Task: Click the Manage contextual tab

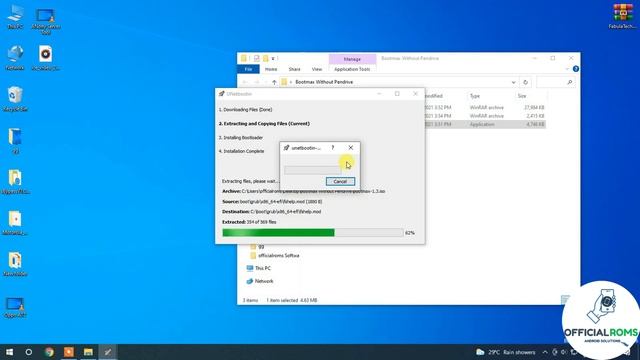Action: [x=352, y=59]
